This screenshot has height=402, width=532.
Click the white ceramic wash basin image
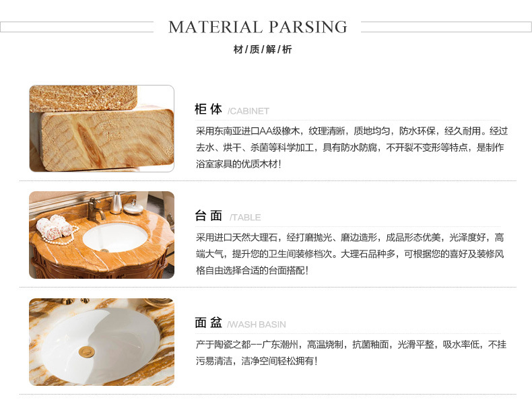pos(102,342)
